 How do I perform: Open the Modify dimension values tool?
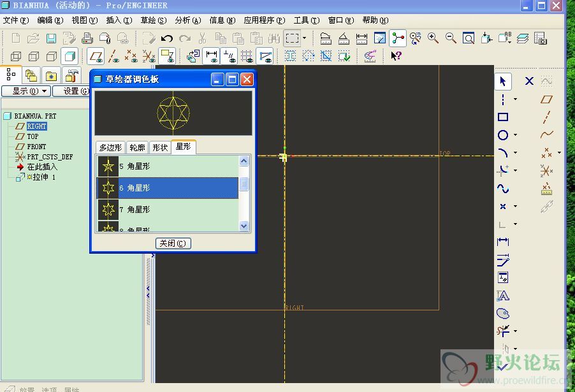coord(503,259)
